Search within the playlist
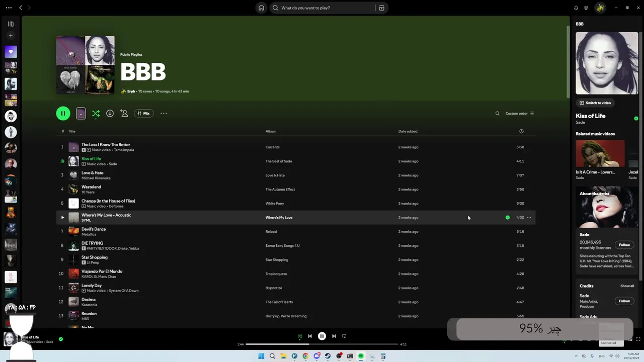Image resolution: width=644 pixels, height=362 pixels. (498, 113)
